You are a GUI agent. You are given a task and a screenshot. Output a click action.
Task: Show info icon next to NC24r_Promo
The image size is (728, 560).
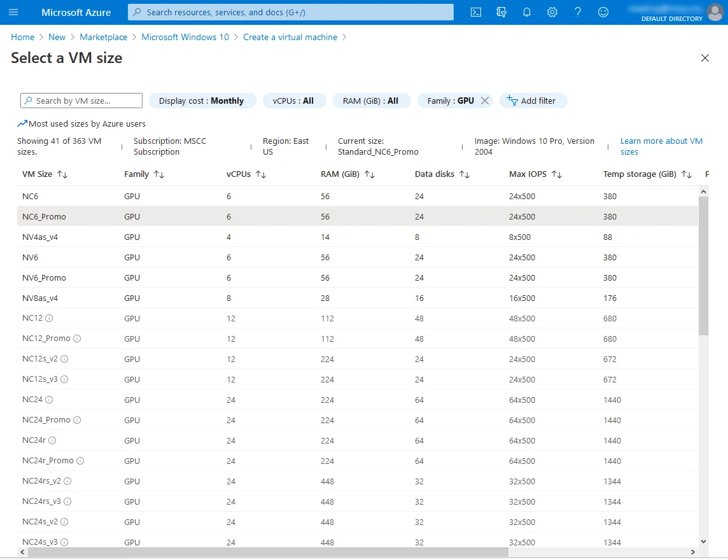pyautogui.click(x=80, y=461)
